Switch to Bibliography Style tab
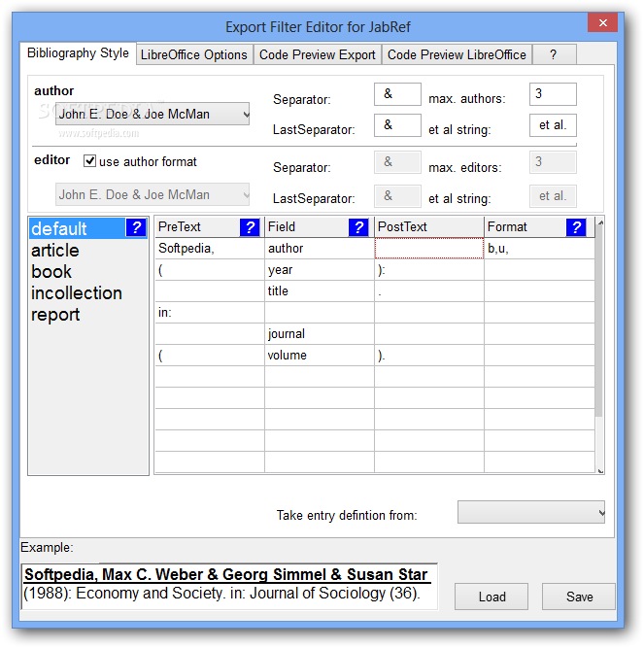This screenshot has width=644, height=648. point(78,53)
